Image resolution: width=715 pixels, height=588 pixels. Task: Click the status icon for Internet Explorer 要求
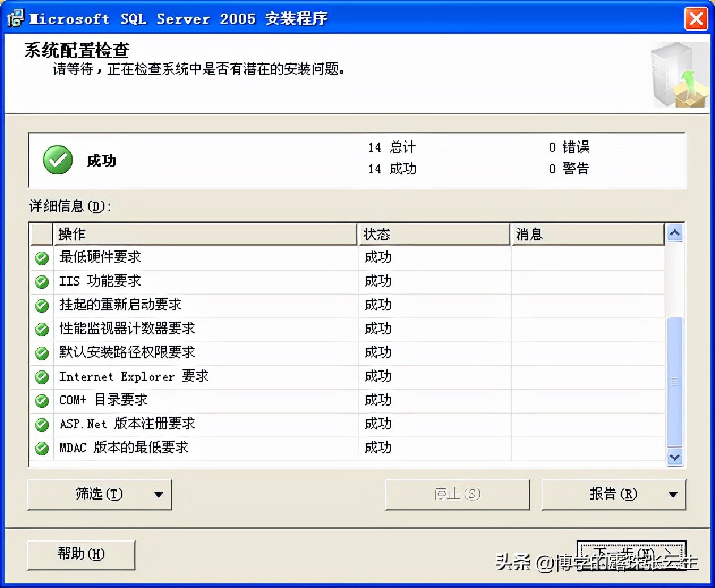[x=41, y=377]
